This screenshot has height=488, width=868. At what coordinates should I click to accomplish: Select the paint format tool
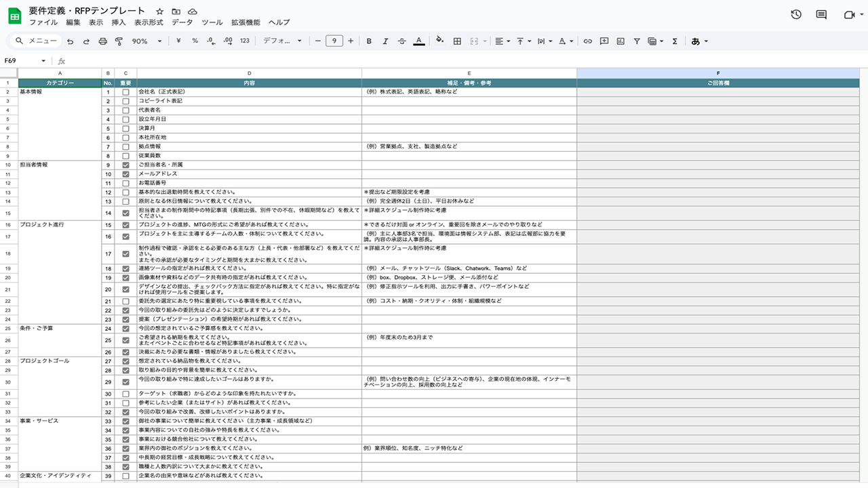pos(119,41)
